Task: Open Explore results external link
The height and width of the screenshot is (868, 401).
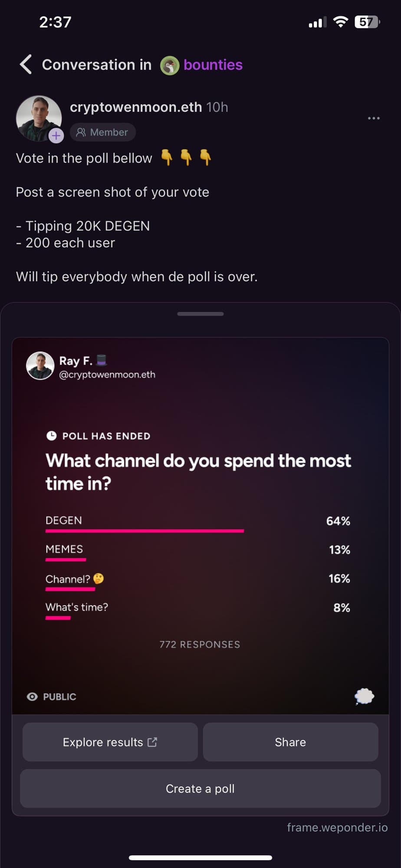Action: (110, 742)
